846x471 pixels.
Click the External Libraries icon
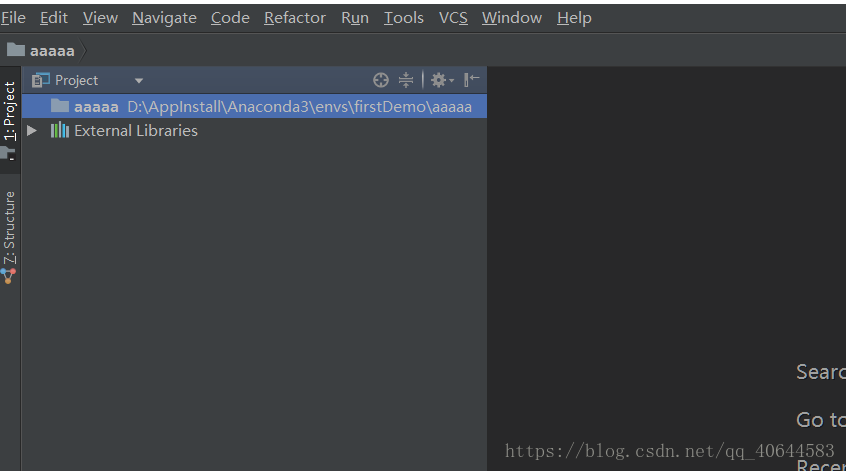tap(60, 130)
